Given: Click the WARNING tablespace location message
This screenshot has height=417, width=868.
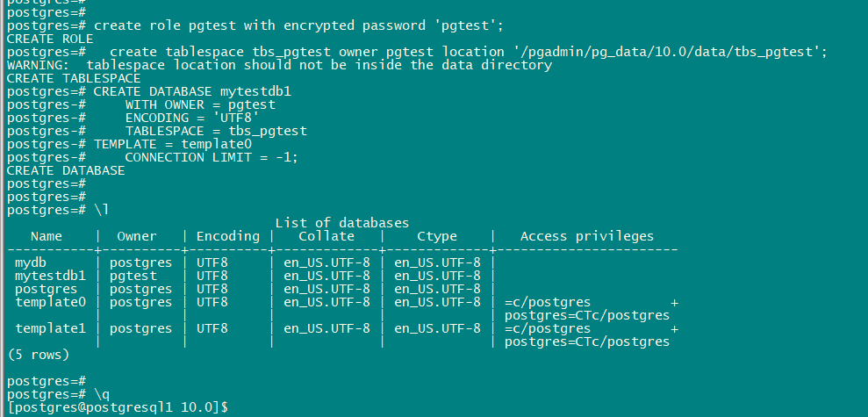Looking at the screenshot, I should (279, 65).
